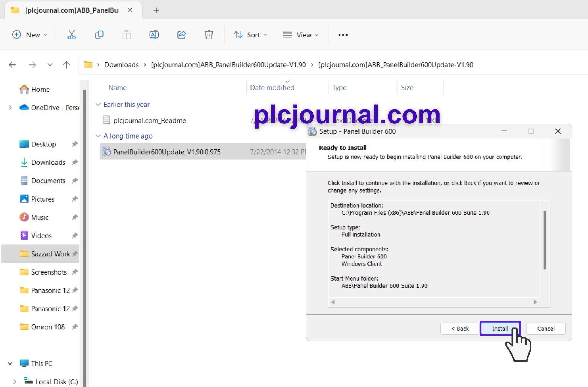Open the Sort dropdown menu
This screenshot has width=588, height=387.
tap(250, 35)
